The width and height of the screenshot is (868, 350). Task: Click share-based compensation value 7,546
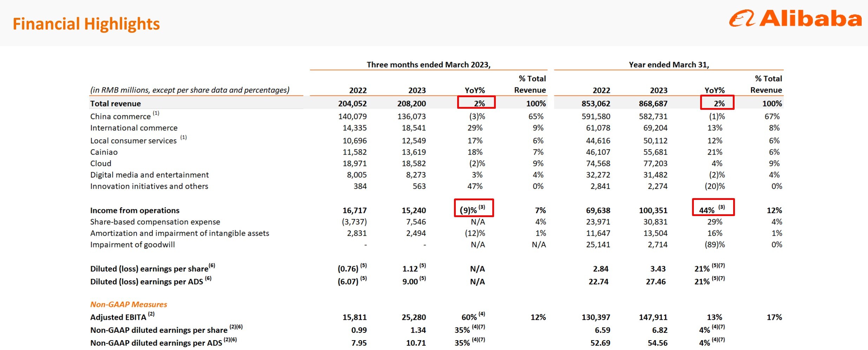(416, 222)
